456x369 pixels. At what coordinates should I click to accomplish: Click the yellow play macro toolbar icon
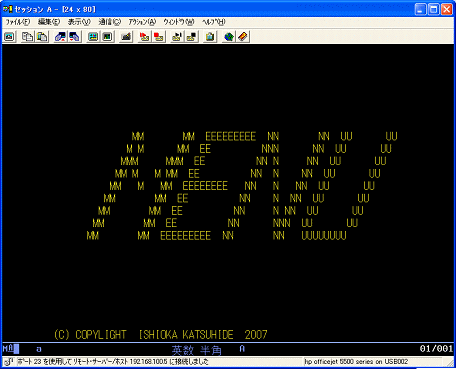click(x=177, y=36)
